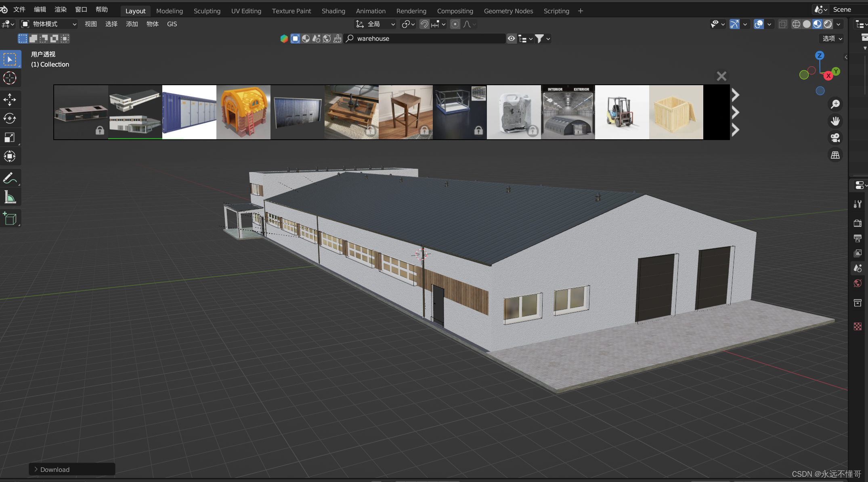Open the Scene properties tab icon

click(858, 268)
